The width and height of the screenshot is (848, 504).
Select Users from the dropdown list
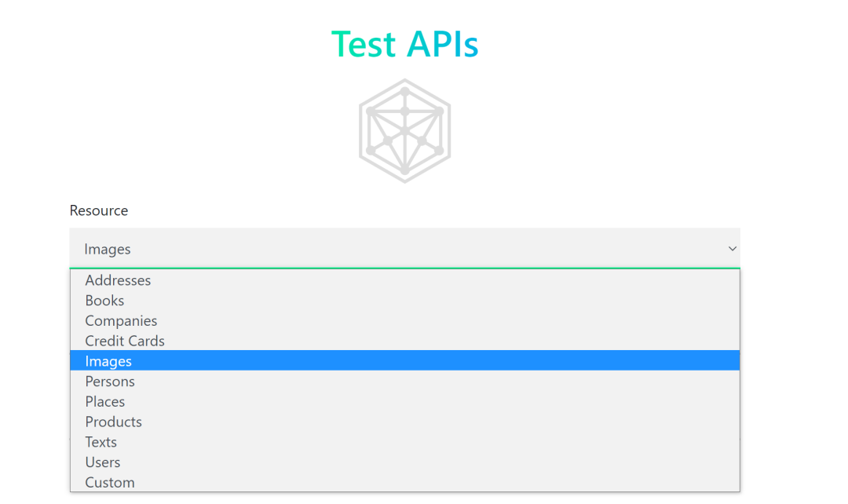click(x=102, y=462)
